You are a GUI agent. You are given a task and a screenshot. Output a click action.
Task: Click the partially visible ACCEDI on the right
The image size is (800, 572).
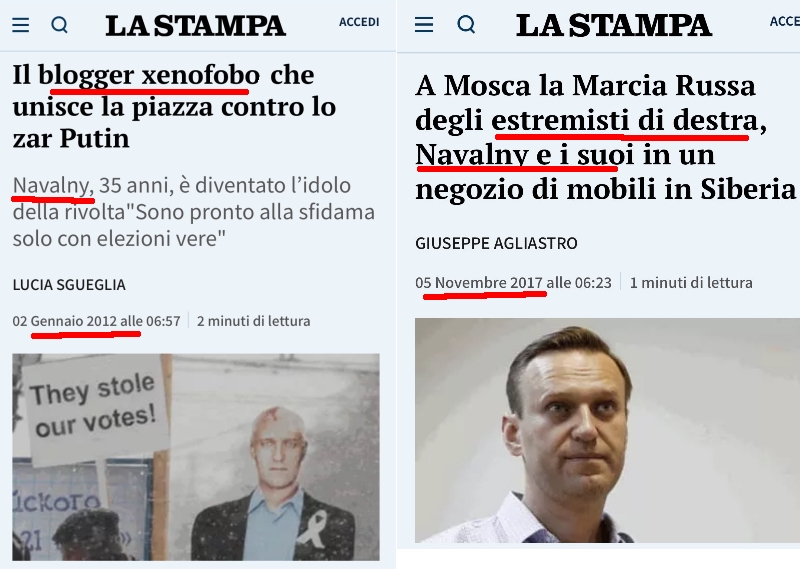coord(785,21)
